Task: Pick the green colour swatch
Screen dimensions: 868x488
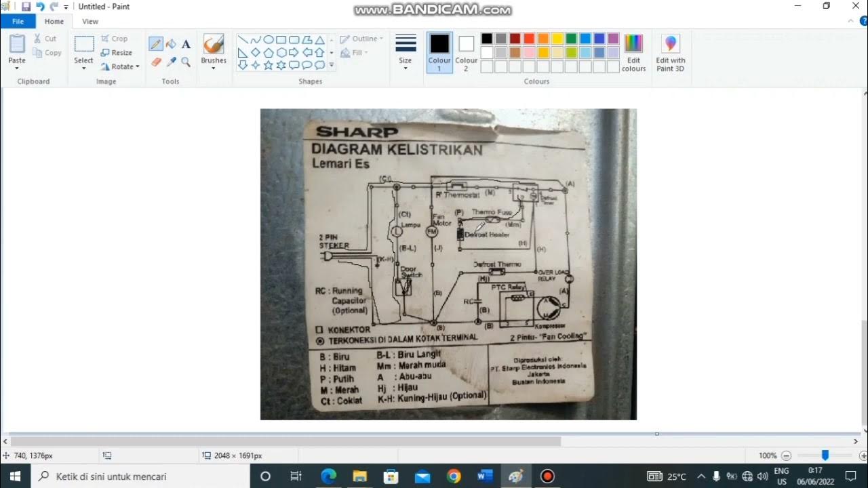Action: click(x=571, y=39)
